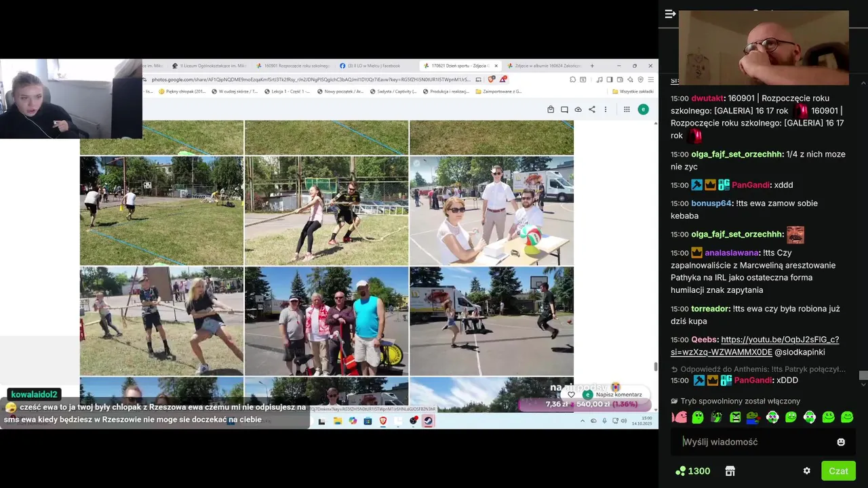868x488 pixels.
Task: Expand 'Wszystkie zakładki' folder
Action: 633,91
